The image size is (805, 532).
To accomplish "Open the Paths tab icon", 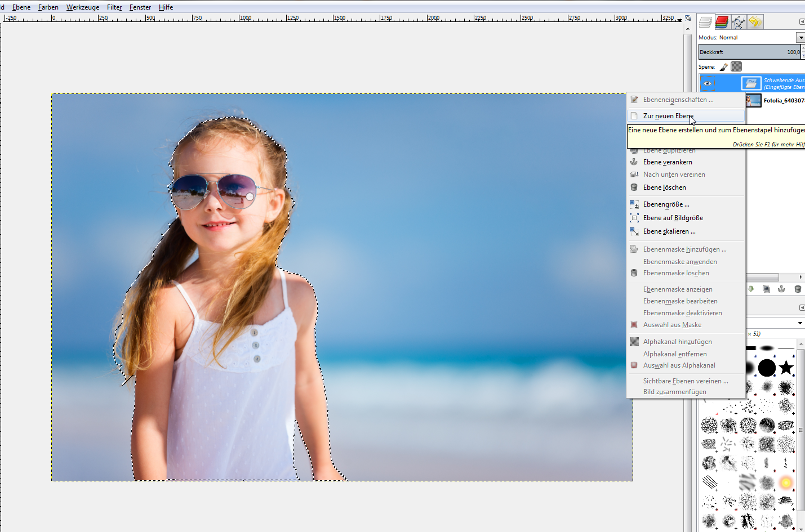I will coord(738,22).
